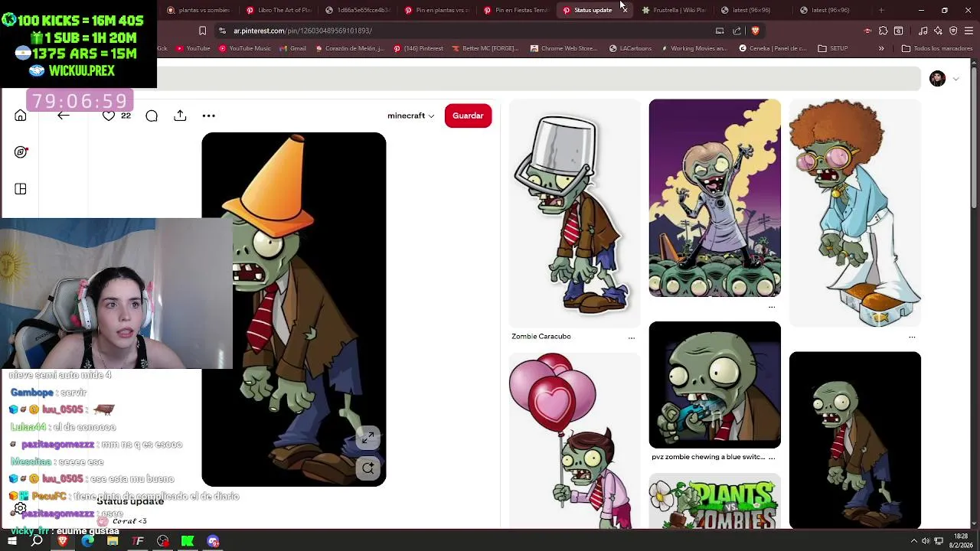This screenshot has width=980, height=551.
Task: Click the Pinterest search field
Action: click(x=538, y=79)
